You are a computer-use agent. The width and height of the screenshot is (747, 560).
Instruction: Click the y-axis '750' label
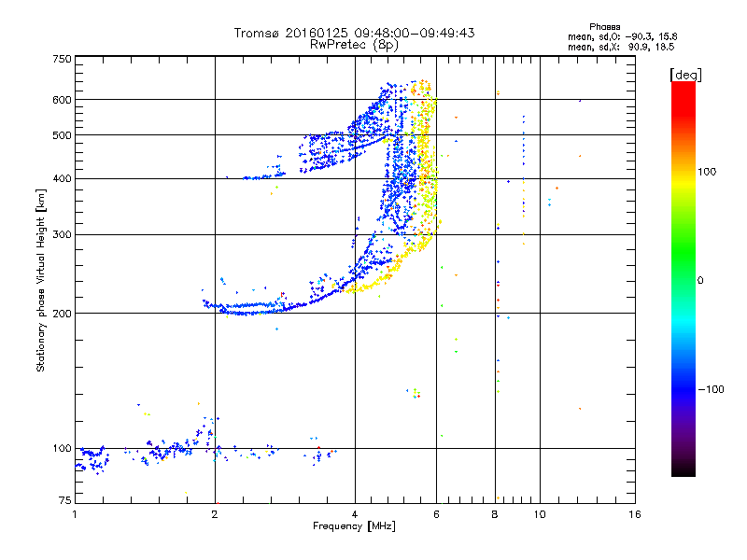pyautogui.click(x=62, y=59)
